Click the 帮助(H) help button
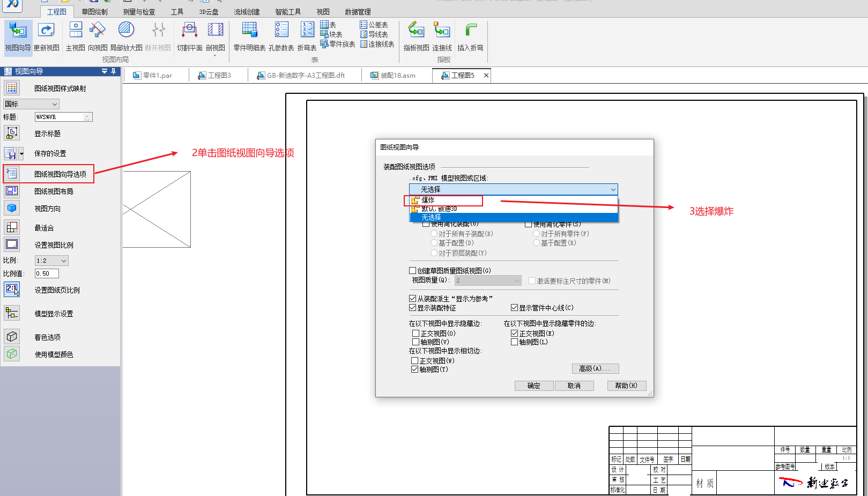 627,386
